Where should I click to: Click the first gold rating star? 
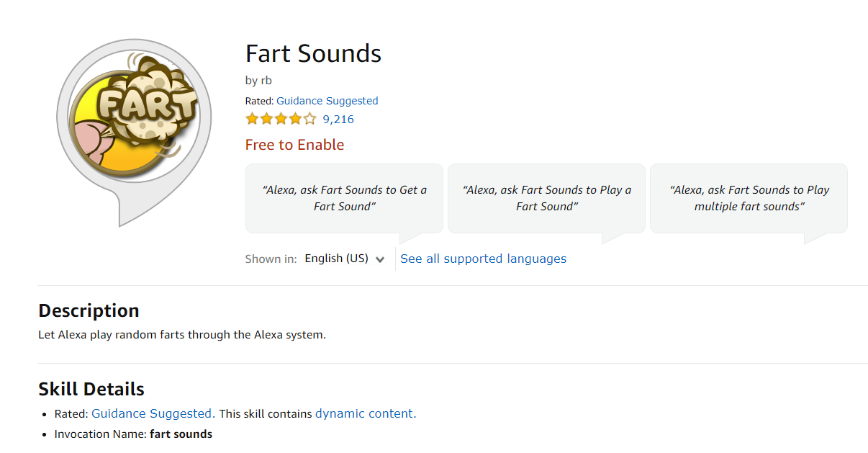252,120
